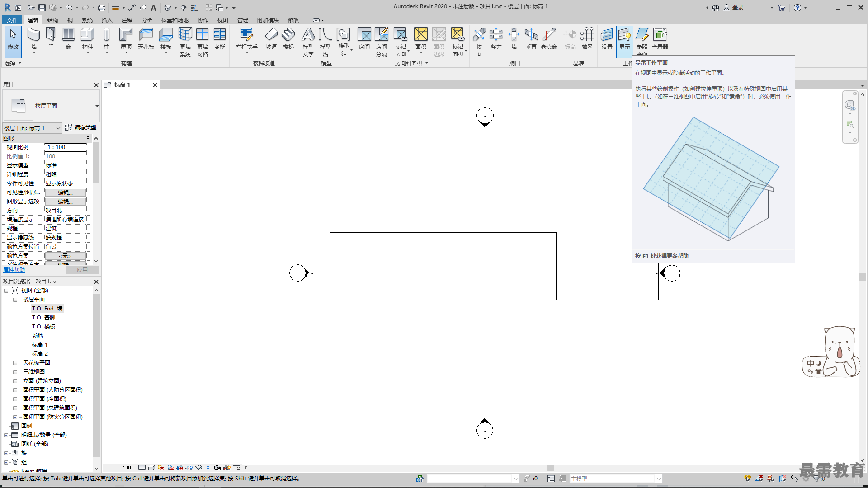Image resolution: width=868 pixels, height=488 pixels.
Task: Click the Save icon in quick access toolbar
Action: point(42,8)
